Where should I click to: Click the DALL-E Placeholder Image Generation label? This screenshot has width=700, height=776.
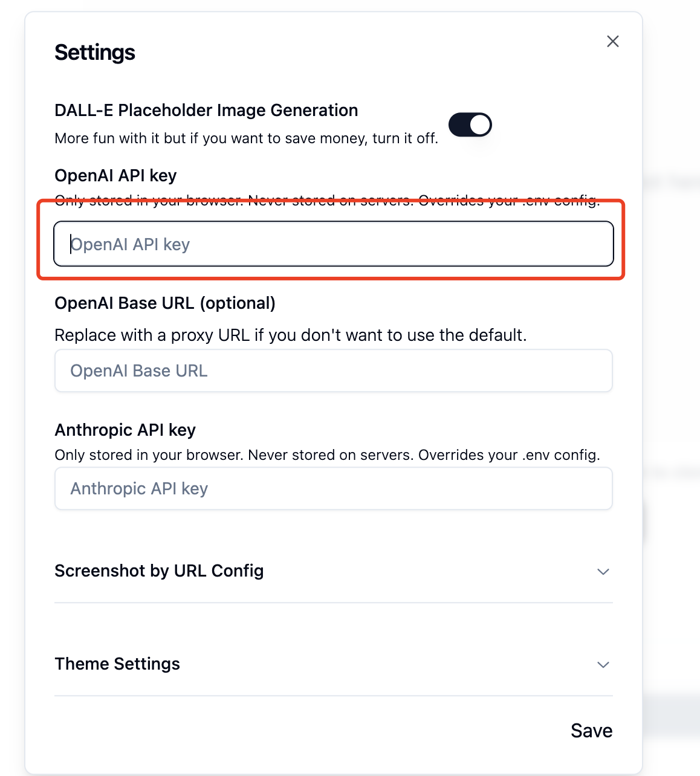coord(206,110)
